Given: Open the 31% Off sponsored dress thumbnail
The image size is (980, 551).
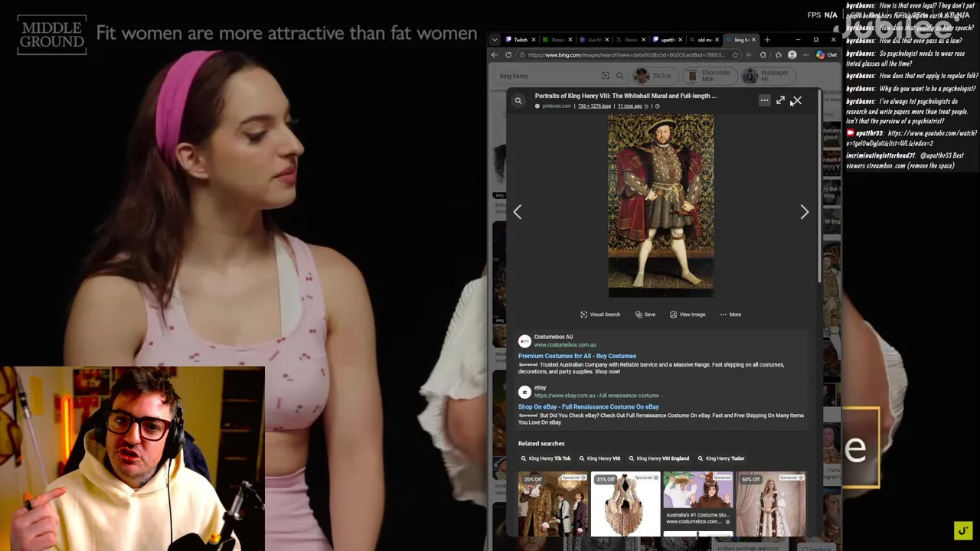Looking at the screenshot, I should pyautogui.click(x=626, y=504).
